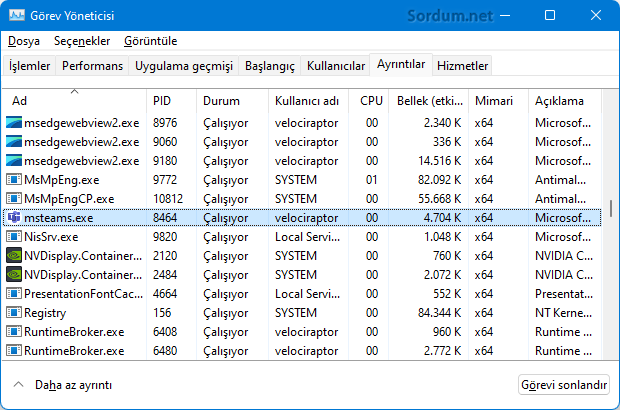Click the Registry process icon
Viewport: 620px width, 410px height.
14,312
